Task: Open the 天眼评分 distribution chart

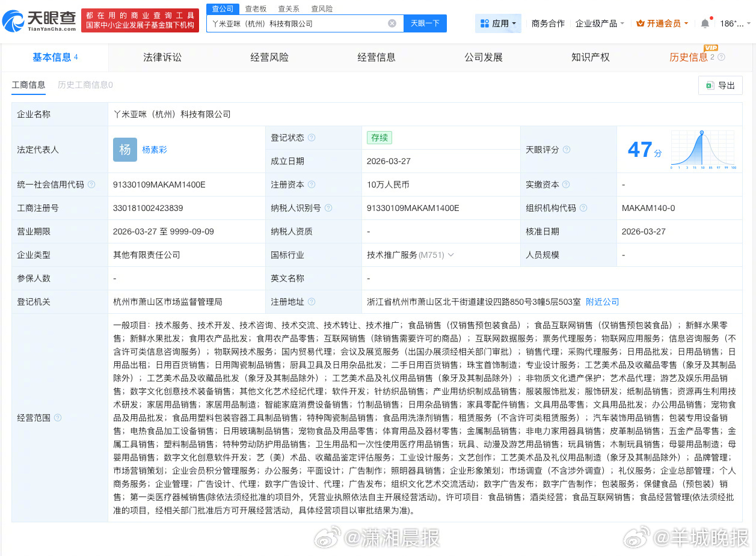Action: [x=702, y=150]
